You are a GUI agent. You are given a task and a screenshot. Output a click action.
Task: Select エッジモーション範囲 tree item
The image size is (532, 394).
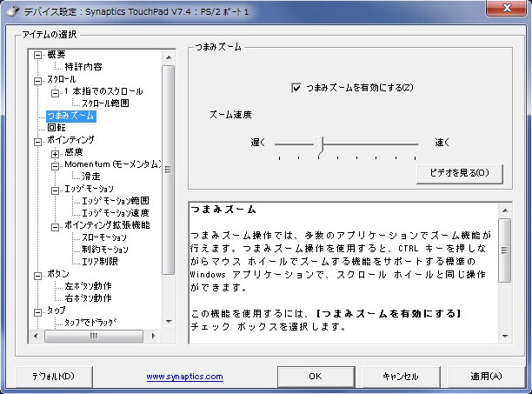(x=116, y=201)
